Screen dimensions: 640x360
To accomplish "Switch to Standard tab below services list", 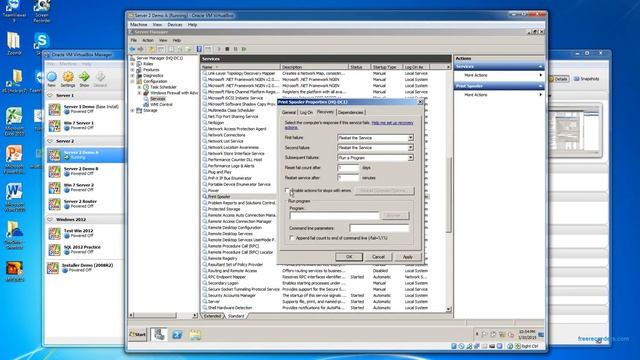I will [236, 316].
